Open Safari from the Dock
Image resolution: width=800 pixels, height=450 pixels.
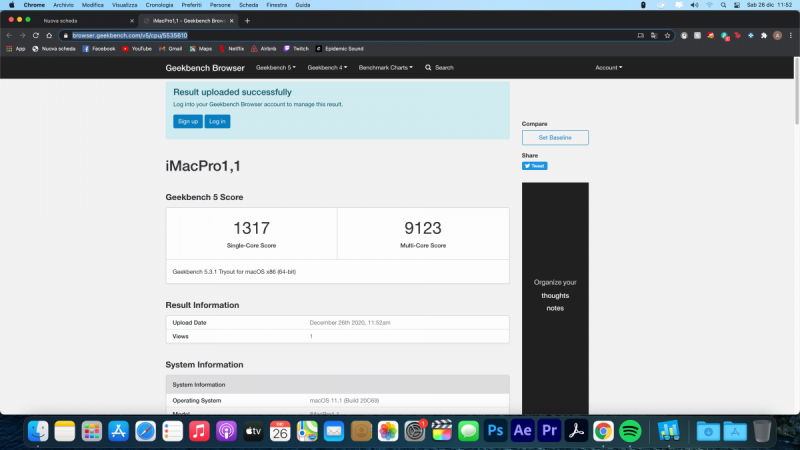[x=145, y=431]
